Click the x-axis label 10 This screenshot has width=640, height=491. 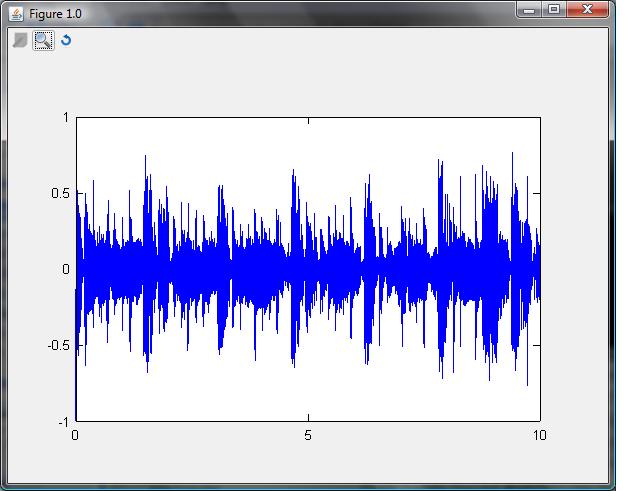(540, 435)
